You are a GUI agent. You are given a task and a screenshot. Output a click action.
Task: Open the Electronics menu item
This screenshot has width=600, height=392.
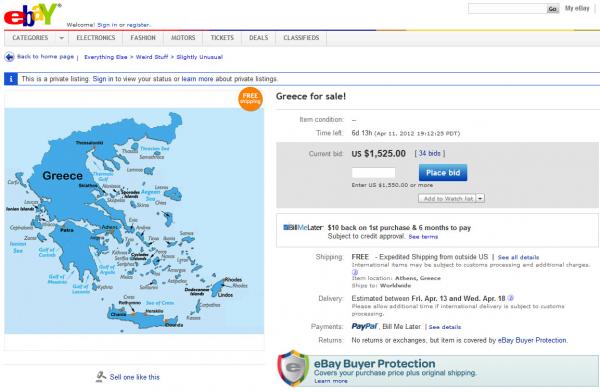pyautogui.click(x=96, y=38)
